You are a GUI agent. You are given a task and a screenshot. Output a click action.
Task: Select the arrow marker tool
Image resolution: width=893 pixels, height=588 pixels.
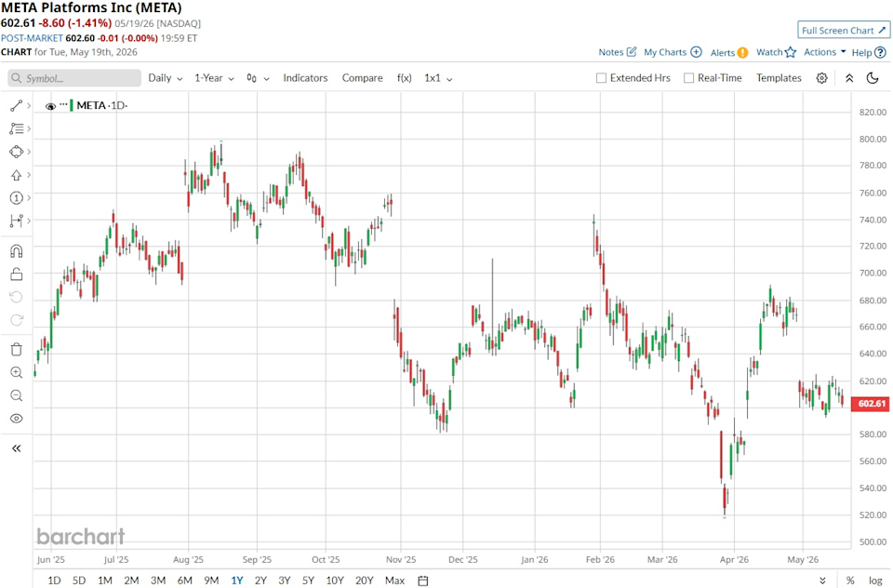pos(16,175)
